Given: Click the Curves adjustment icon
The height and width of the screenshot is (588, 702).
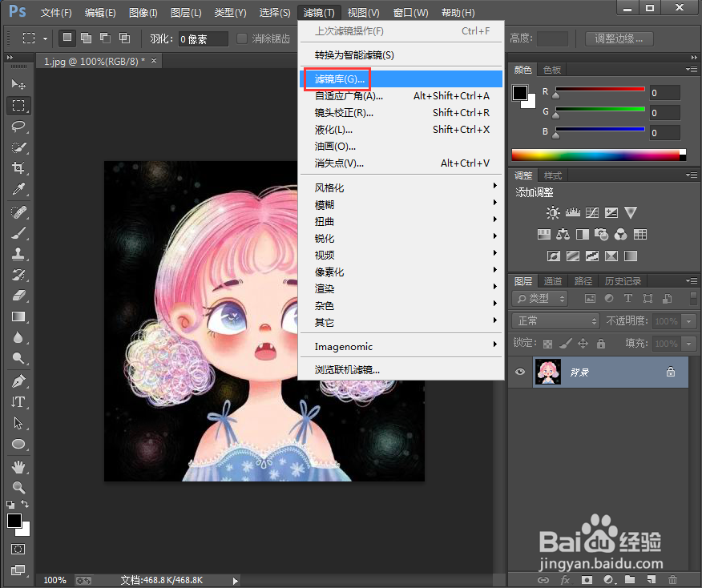Looking at the screenshot, I should [592, 212].
